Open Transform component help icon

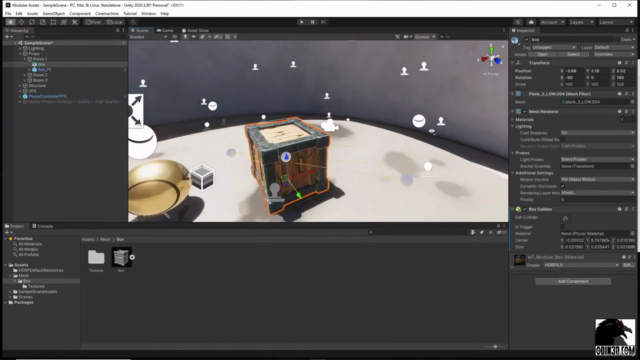point(620,63)
